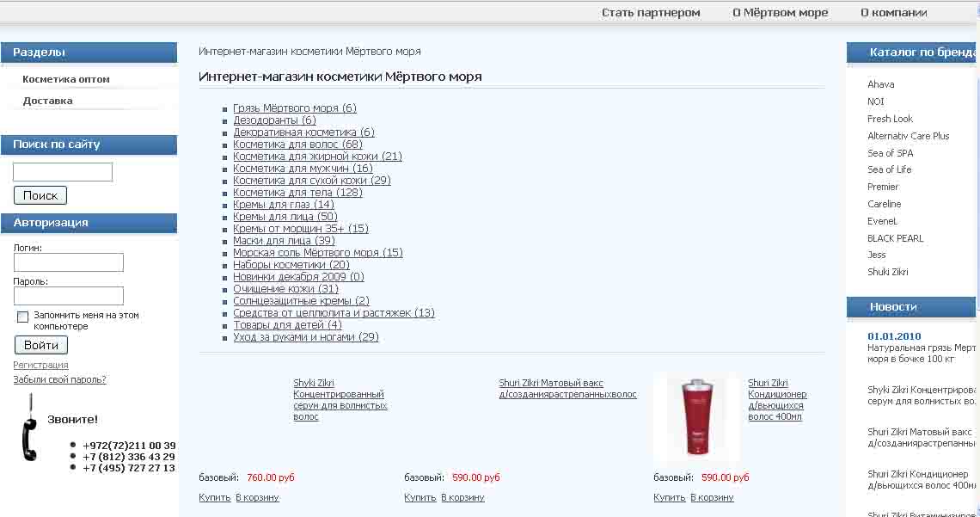The image size is (980, 517).
Task: Focus the Пароль input field
Action: point(68,296)
